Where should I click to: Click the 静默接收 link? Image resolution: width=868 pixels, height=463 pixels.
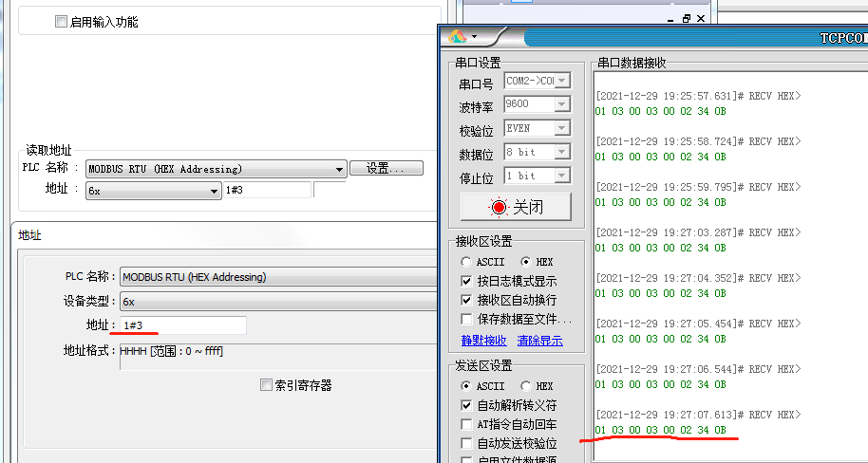click(483, 341)
